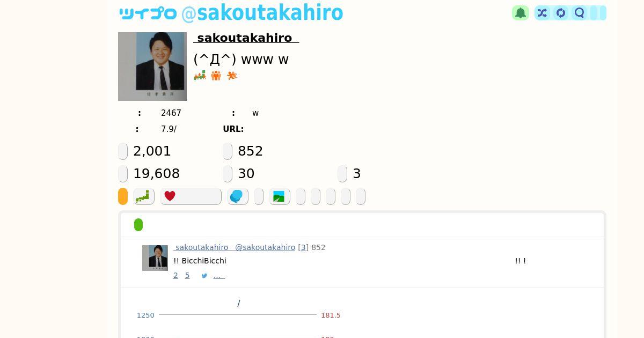This screenshot has height=338, width=644.
Task: Click the pill button beside 19,608
Action: tap(123, 174)
